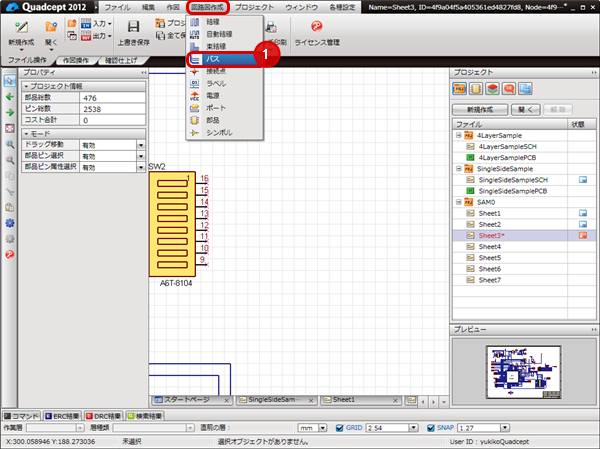Click the red license icon in sidebar
This screenshot has width=600, height=449.
[10, 255]
